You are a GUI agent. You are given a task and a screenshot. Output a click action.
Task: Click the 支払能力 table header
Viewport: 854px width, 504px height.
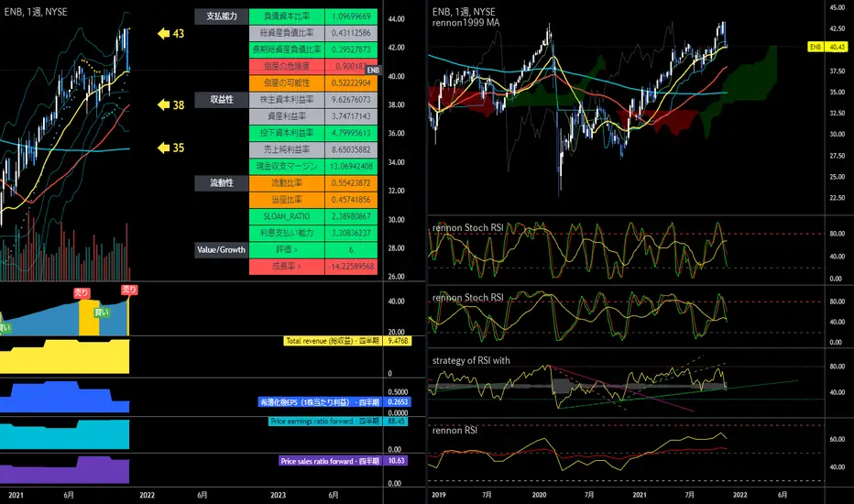(x=222, y=16)
